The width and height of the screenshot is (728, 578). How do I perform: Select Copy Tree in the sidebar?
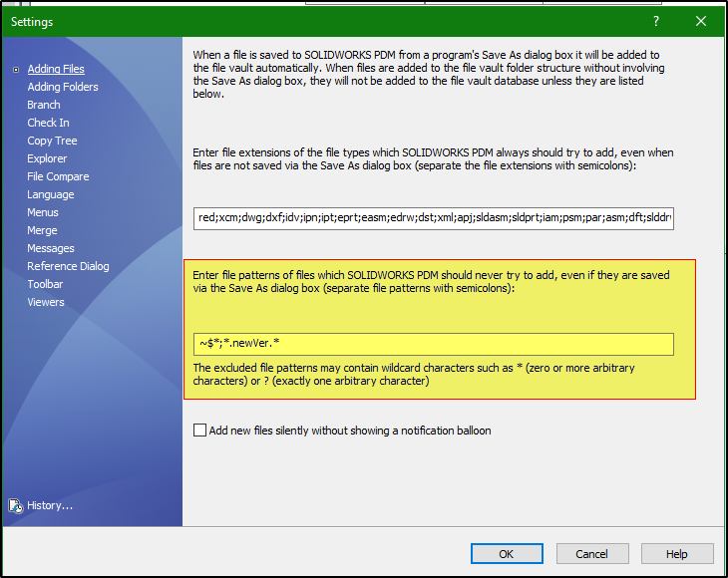click(x=52, y=141)
